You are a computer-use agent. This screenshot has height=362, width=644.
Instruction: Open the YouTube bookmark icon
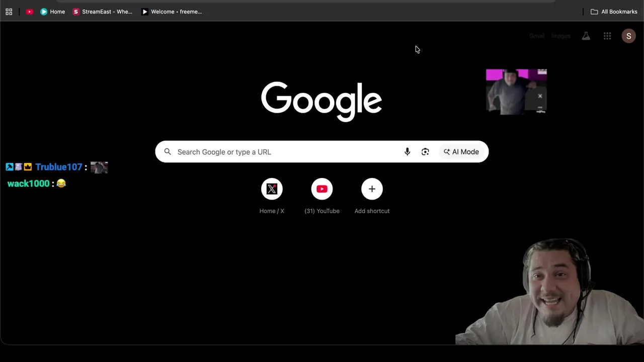(x=30, y=12)
